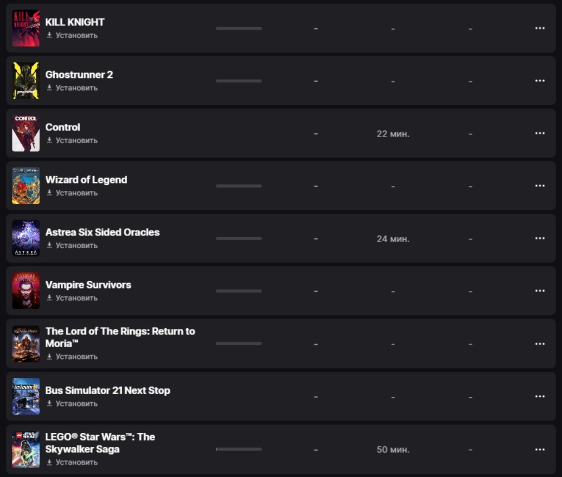The width and height of the screenshot is (562, 477).
Task: Click the download icon beside LEGO Star Wars Установить
Action: [x=49, y=462]
